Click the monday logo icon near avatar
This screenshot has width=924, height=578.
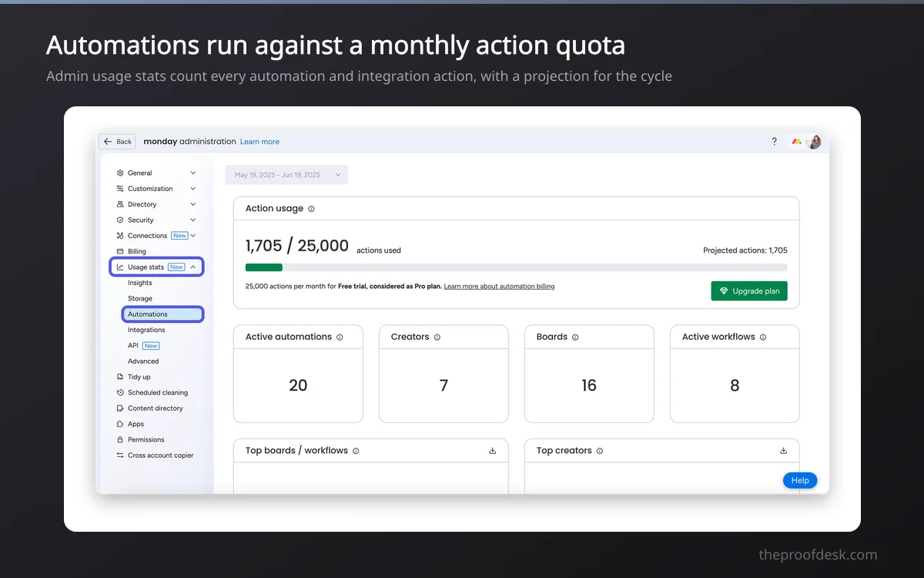pyautogui.click(x=797, y=142)
